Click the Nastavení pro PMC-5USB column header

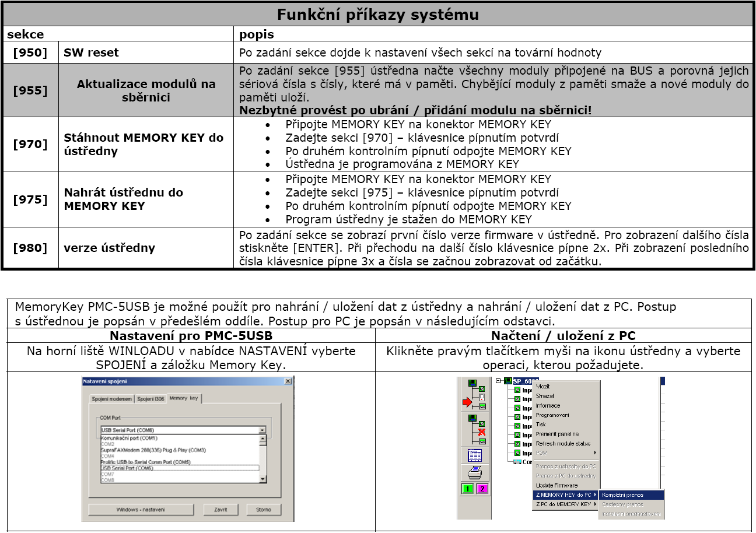tap(191, 335)
